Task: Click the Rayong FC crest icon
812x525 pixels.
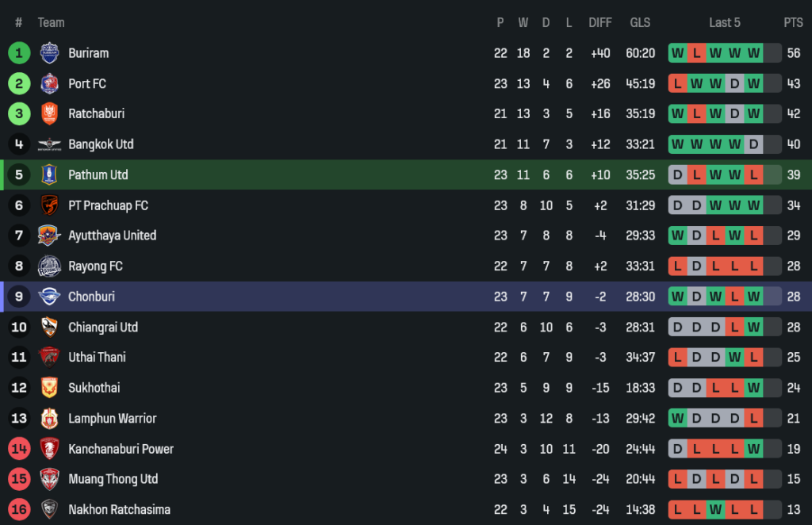Action: (x=49, y=266)
